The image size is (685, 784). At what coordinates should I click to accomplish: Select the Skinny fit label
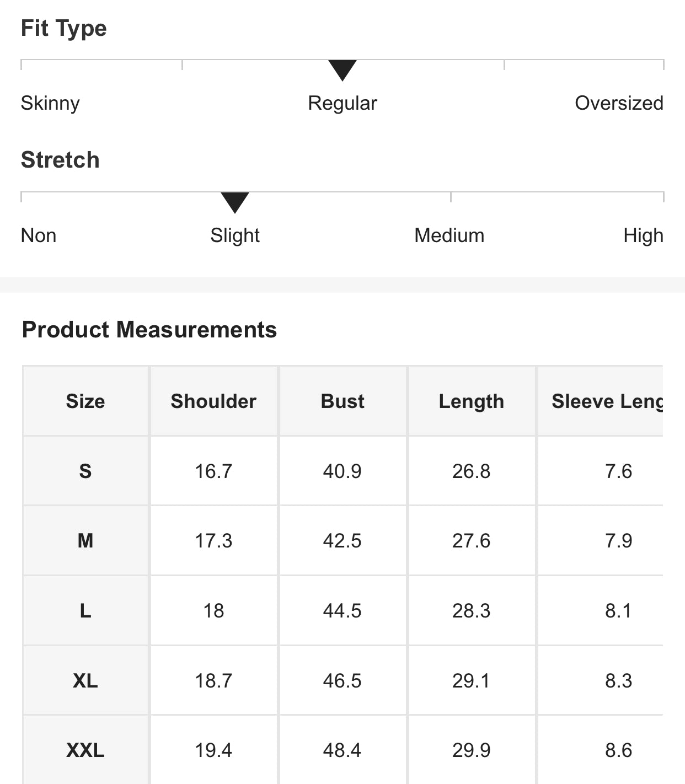(50, 103)
